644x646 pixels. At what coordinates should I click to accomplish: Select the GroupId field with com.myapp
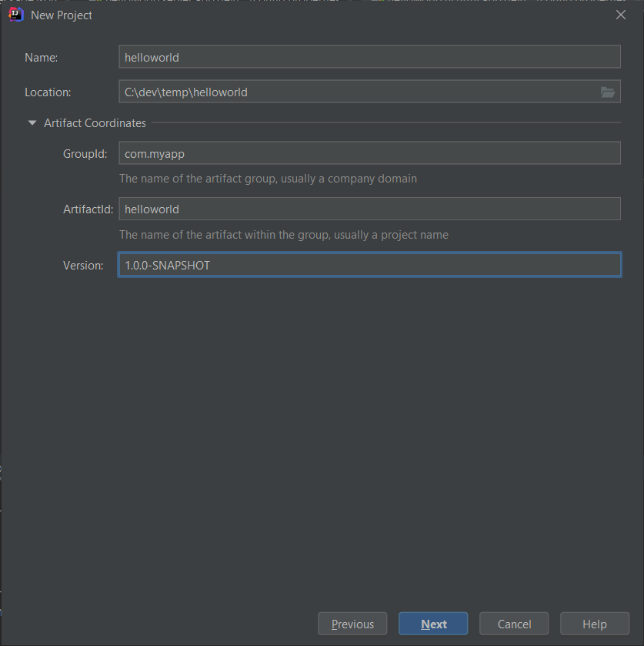click(369, 153)
